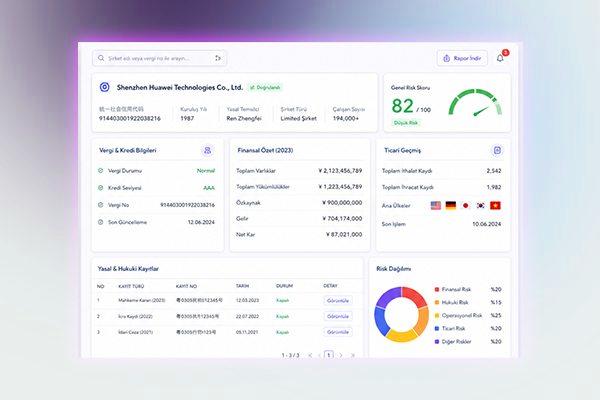Click Görüntüle for Mahkeme Kararı (2023) row

pos(338,300)
